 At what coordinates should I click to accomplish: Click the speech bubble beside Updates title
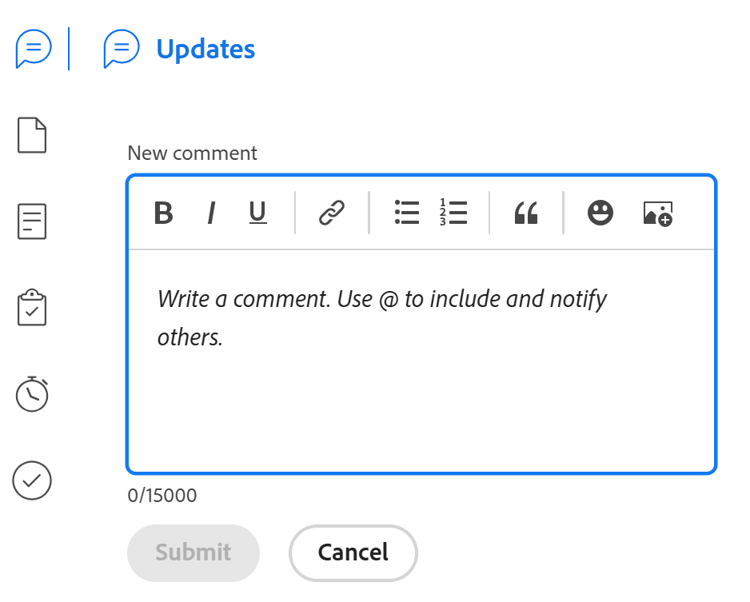click(x=121, y=48)
